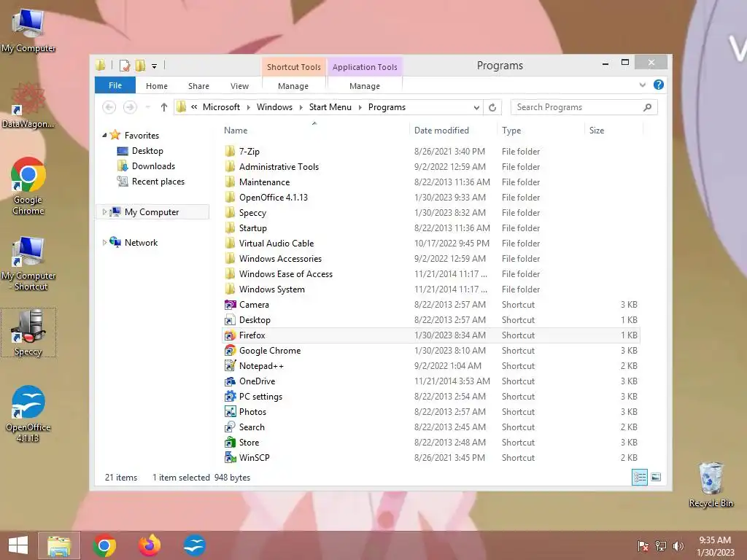Viewport: 747px width, 560px height.
Task: Click the Windows breadcrumb in the address bar
Action: coord(274,107)
